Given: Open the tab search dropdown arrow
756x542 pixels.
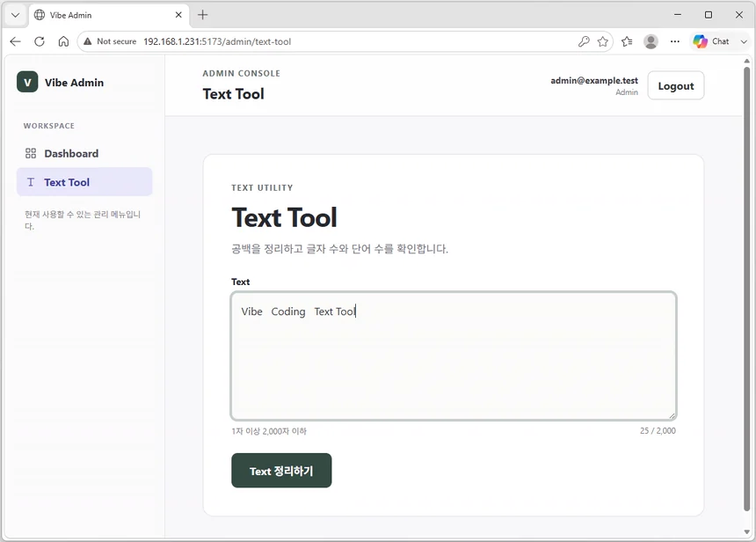Looking at the screenshot, I should tap(16, 15).
